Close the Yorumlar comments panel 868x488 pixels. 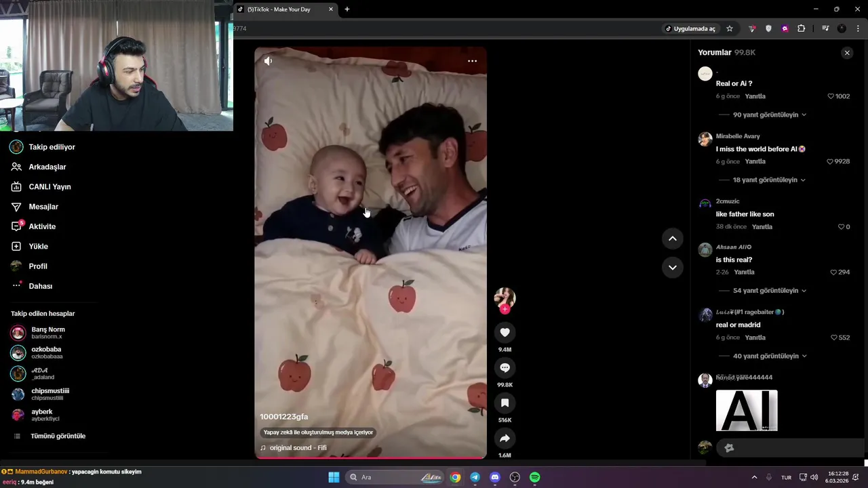846,53
